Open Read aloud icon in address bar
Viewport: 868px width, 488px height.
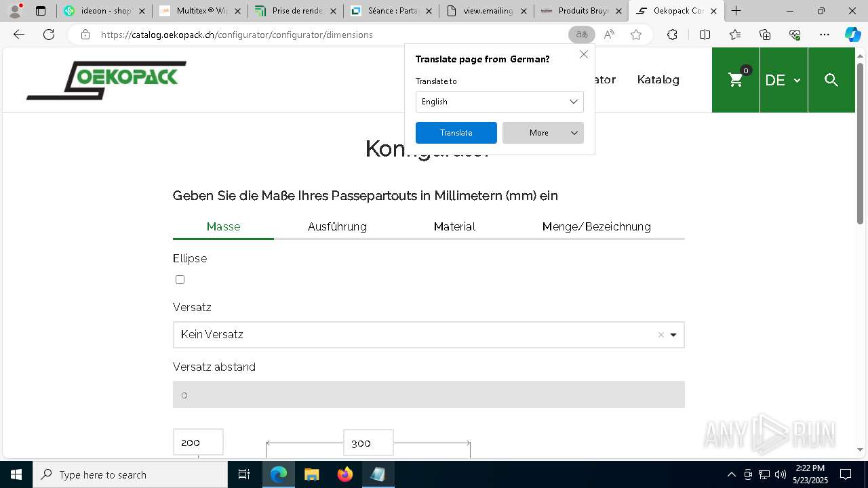click(609, 35)
